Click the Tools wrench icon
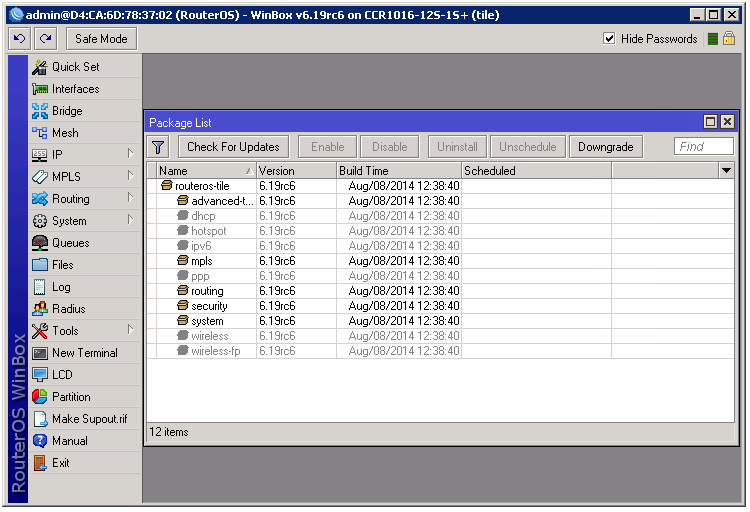Viewport: 750px width, 512px height. pos(40,331)
